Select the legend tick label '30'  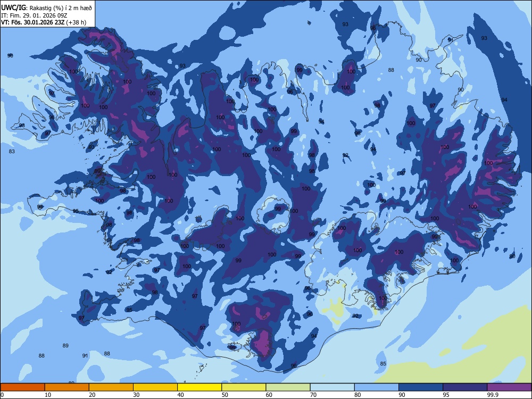(136, 395)
